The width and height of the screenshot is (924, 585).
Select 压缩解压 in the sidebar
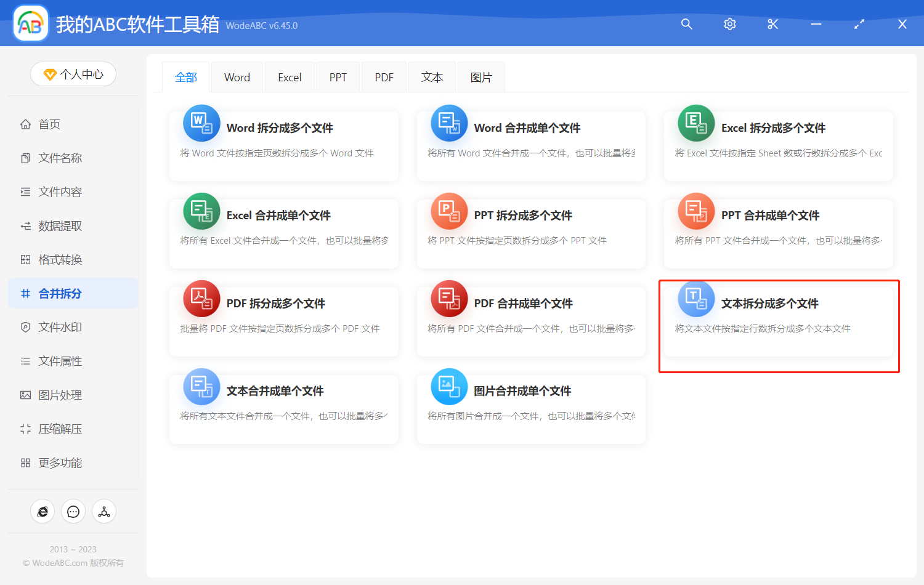60,429
